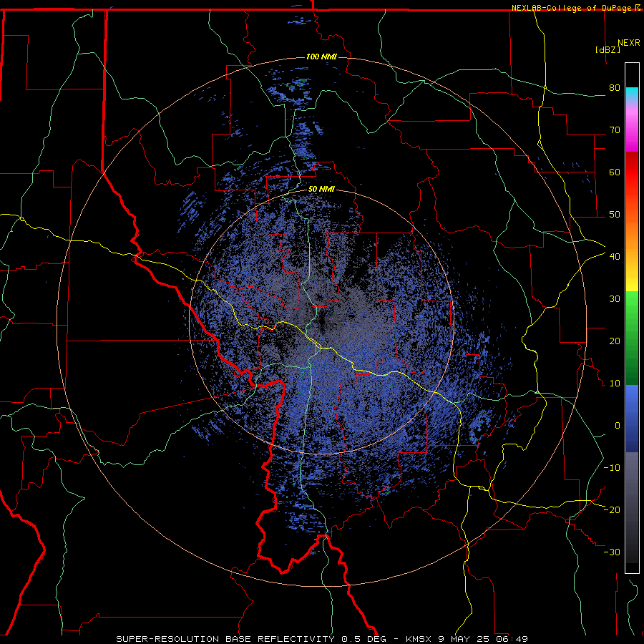This screenshot has width=644, height=644.
Task: Click the 100 NMI range ring label
Action: [321, 57]
